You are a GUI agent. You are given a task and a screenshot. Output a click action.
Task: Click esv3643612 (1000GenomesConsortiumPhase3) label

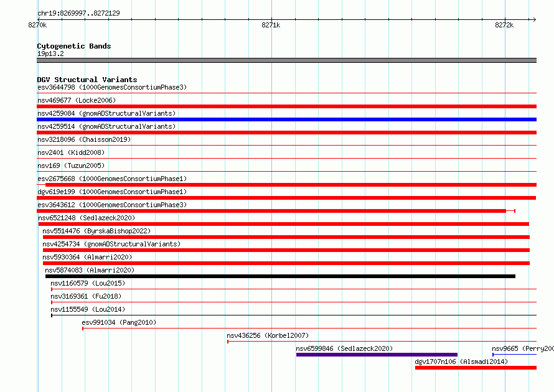112,205
